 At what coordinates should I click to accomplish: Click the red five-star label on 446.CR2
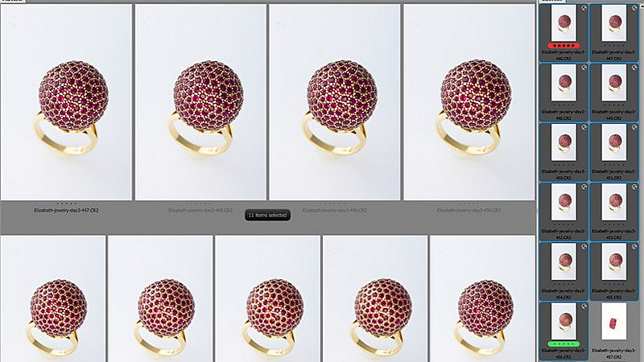[563, 46]
